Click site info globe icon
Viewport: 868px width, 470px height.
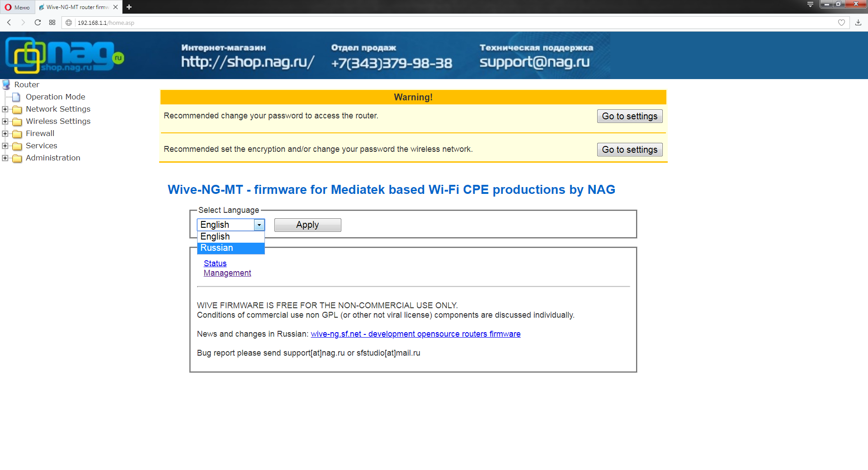pyautogui.click(x=69, y=23)
